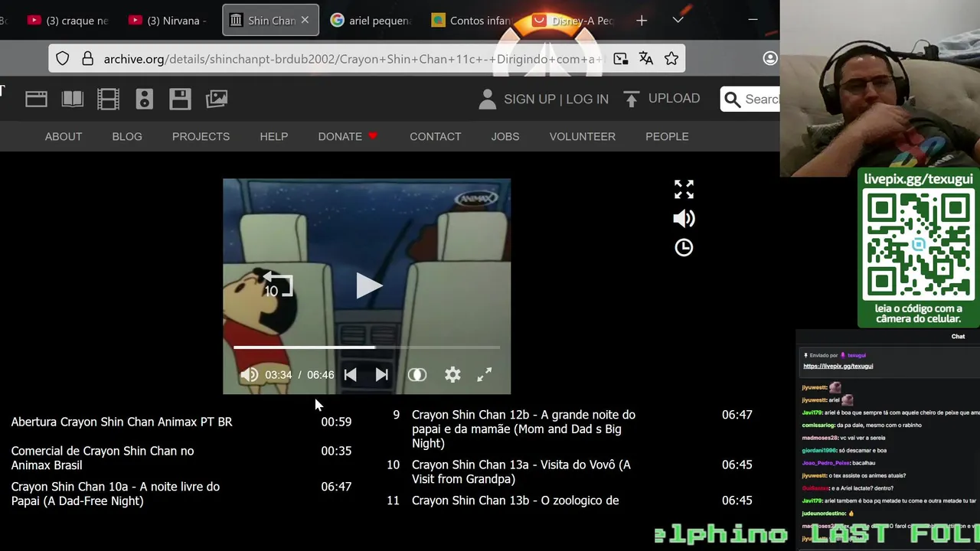980x551 pixels.
Task: Open the Texts book icon
Action: click(x=72, y=99)
